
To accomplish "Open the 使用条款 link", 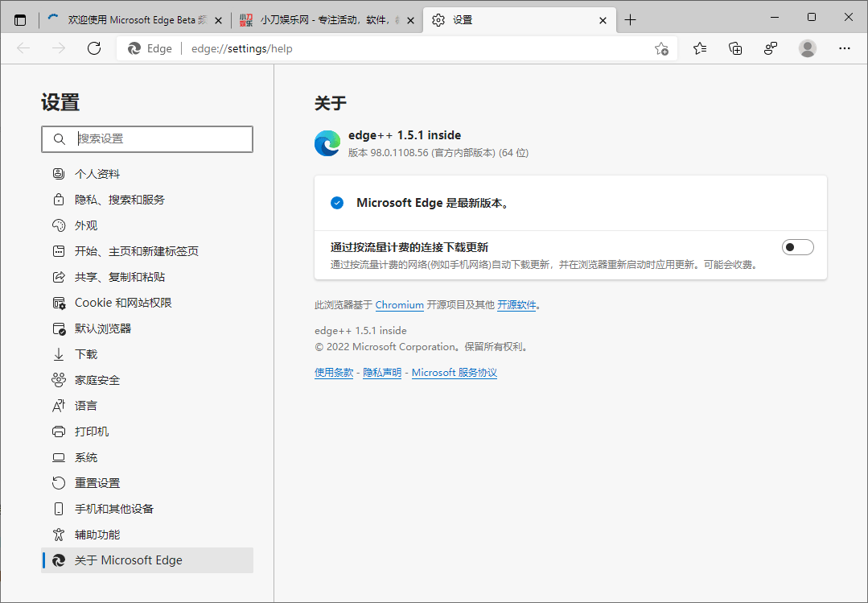I will pos(334,373).
